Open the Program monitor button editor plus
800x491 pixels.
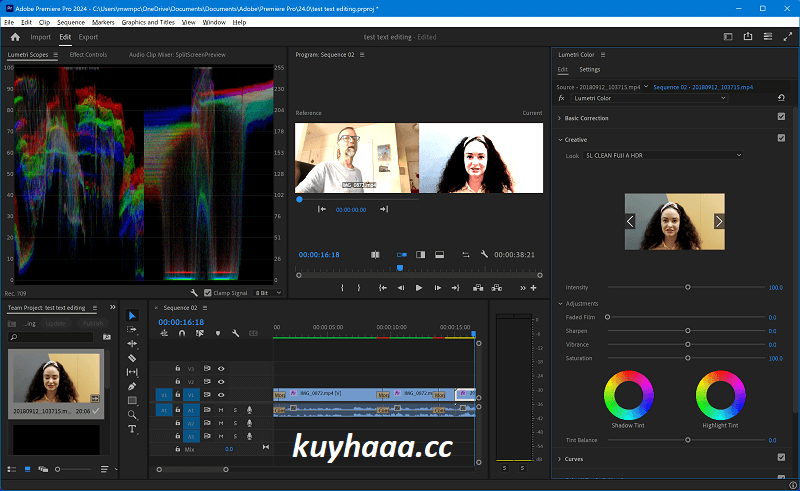pos(533,288)
